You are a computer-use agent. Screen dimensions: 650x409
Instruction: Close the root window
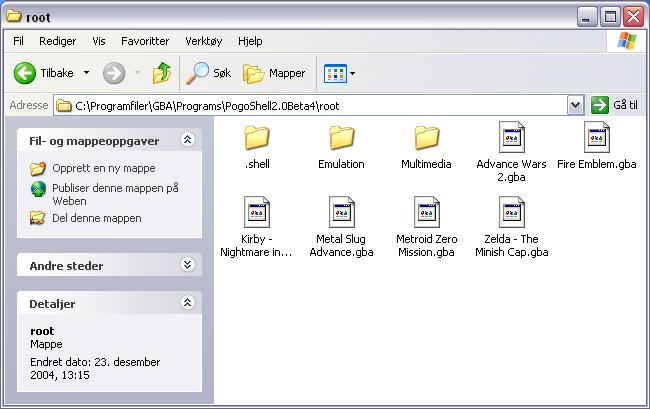[x=634, y=17]
